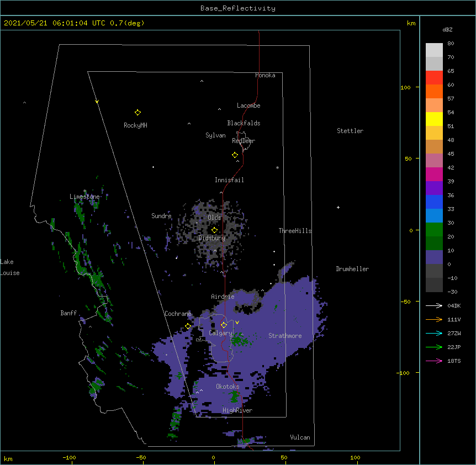Click the orange arrow 111V legend icon

[434, 319]
